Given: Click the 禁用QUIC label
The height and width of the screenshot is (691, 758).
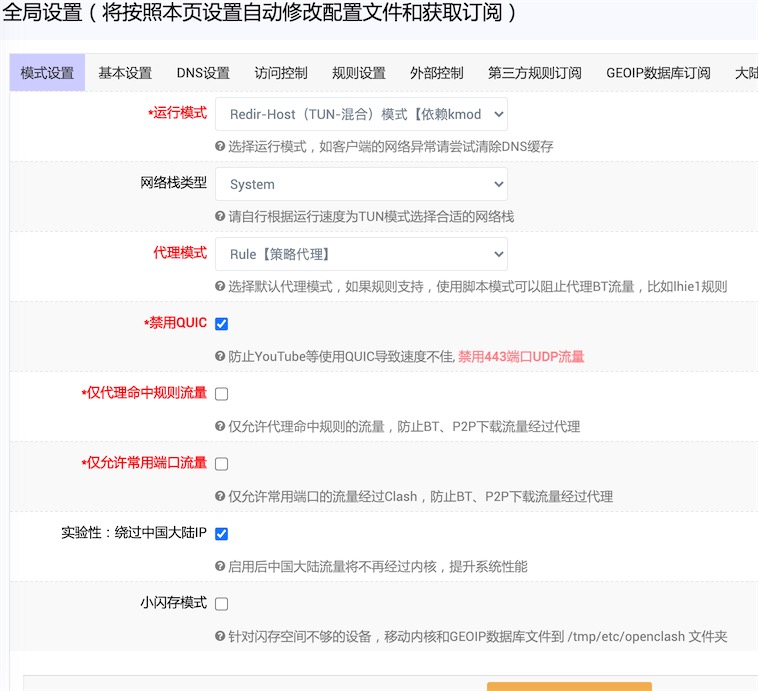Looking at the screenshot, I should [175, 323].
